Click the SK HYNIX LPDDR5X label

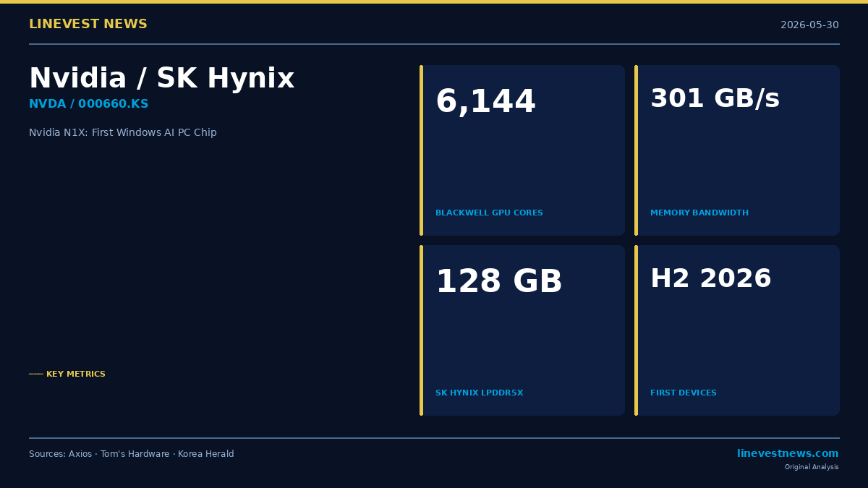click(479, 393)
